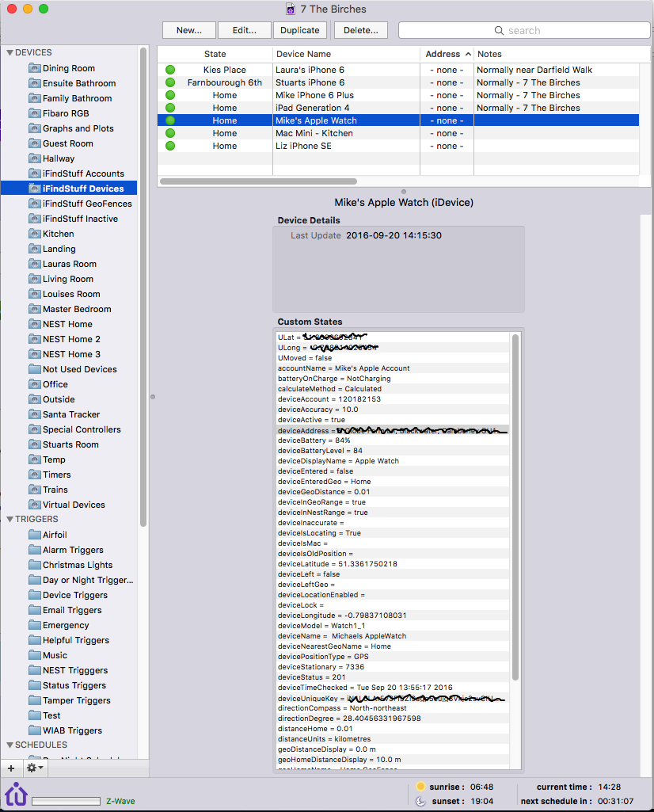Click the Z-Wave status label

click(120, 801)
